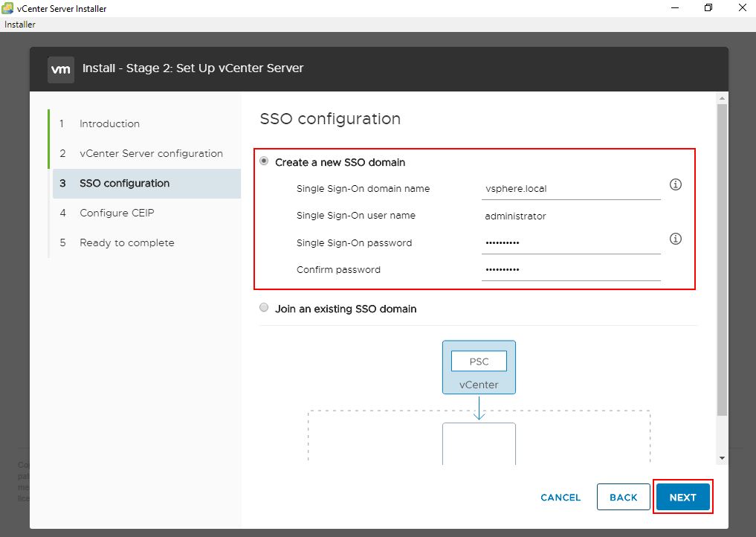
Task: Restore down the installer window
Action: pyautogui.click(x=708, y=7)
